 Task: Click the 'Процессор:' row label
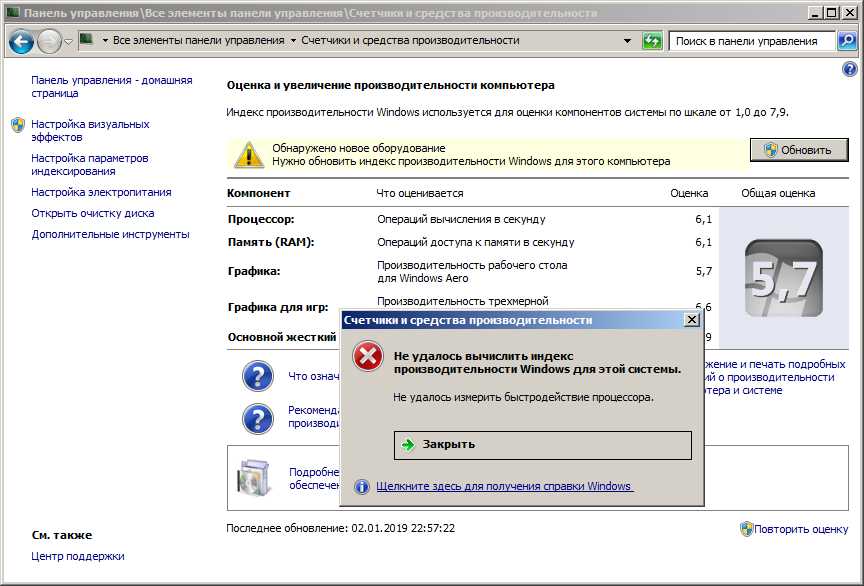tap(261, 219)
